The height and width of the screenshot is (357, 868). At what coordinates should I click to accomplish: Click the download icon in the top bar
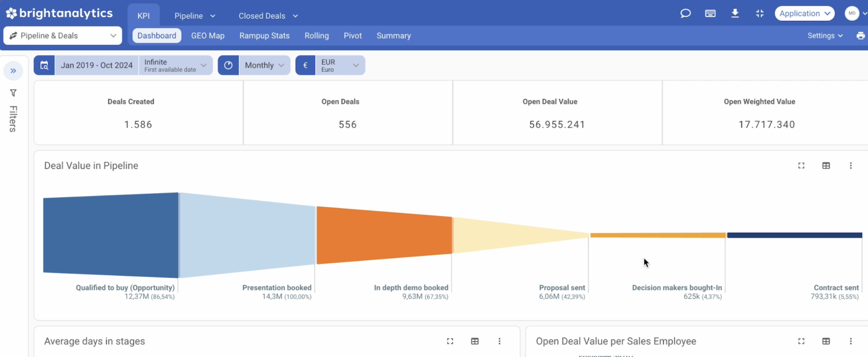[x=735, y=12]
